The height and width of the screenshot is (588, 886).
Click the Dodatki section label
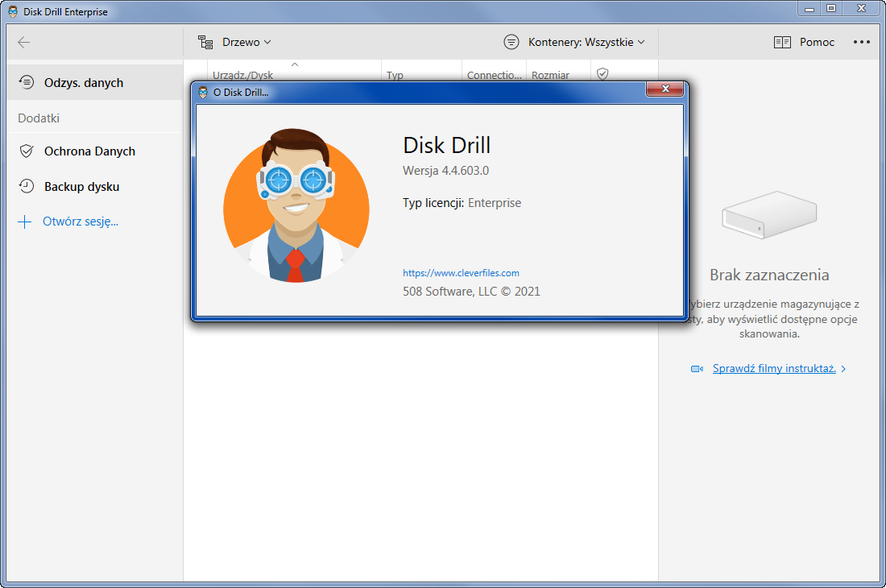(39, 118)
